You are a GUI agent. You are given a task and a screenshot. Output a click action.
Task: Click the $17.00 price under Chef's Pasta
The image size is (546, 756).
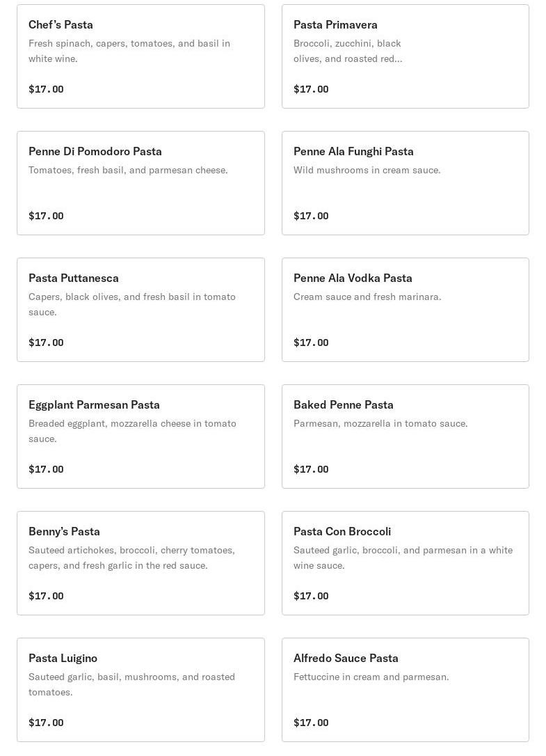(x=46, y=89)
